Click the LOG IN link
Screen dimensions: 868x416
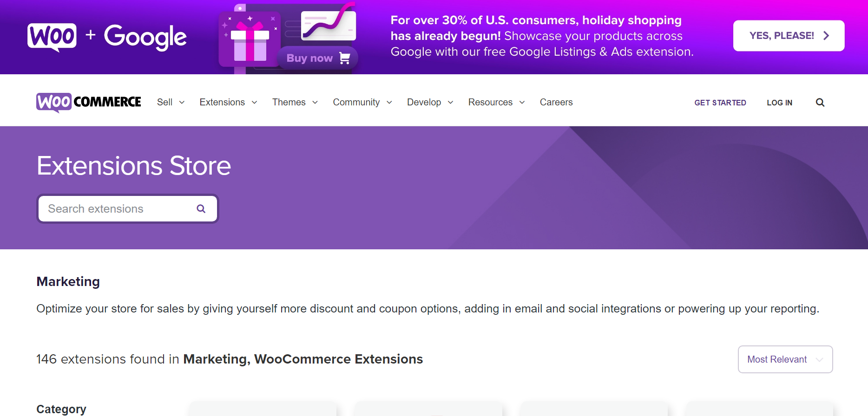[779, 103]
